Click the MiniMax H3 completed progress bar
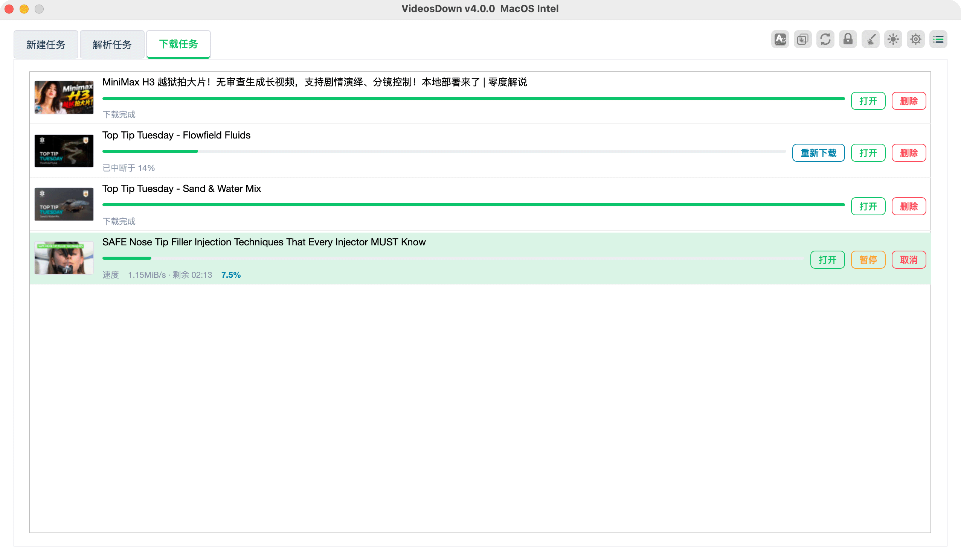 pos(474,99)
